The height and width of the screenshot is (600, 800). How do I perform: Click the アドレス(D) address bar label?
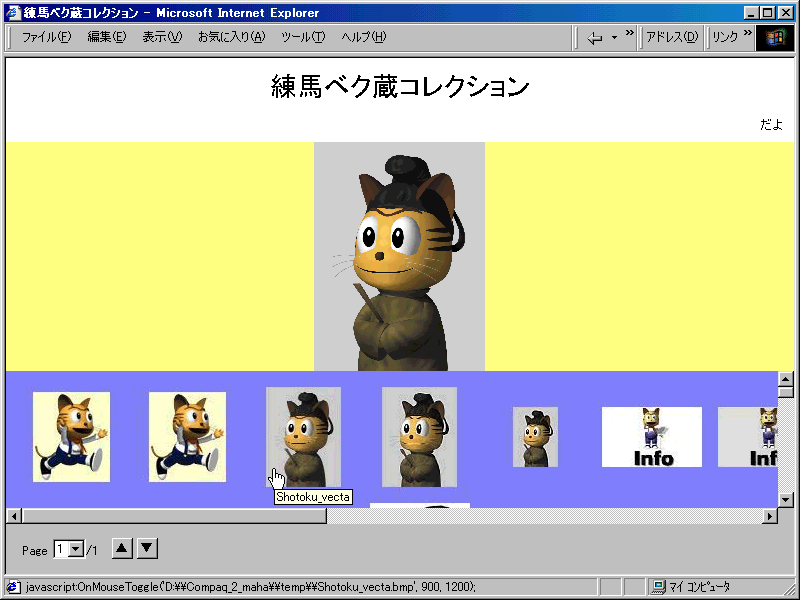pos(672,37)
